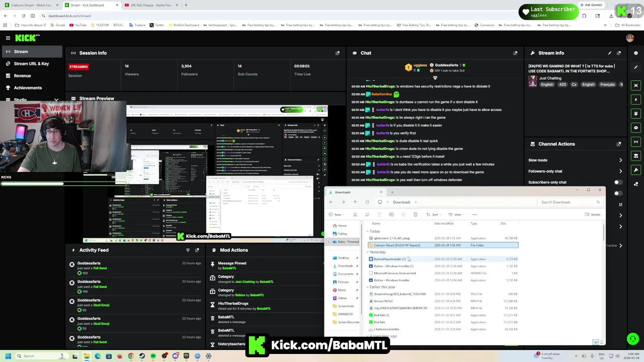Open the YouTube bookmark
The height and width of the screenshot is (362, 644).
[x=78, y=25]
